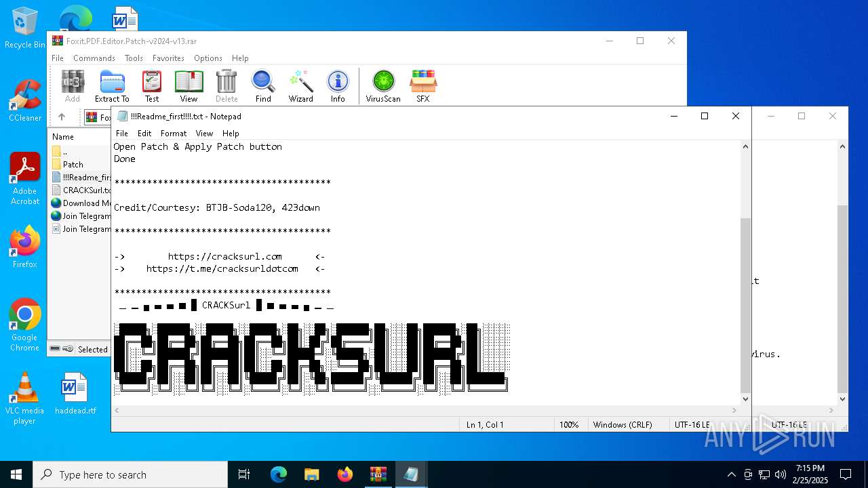Open Recycle Bin desktop icon
The height and width of the screenshot is (488, 868).
[x=24, y=28]
